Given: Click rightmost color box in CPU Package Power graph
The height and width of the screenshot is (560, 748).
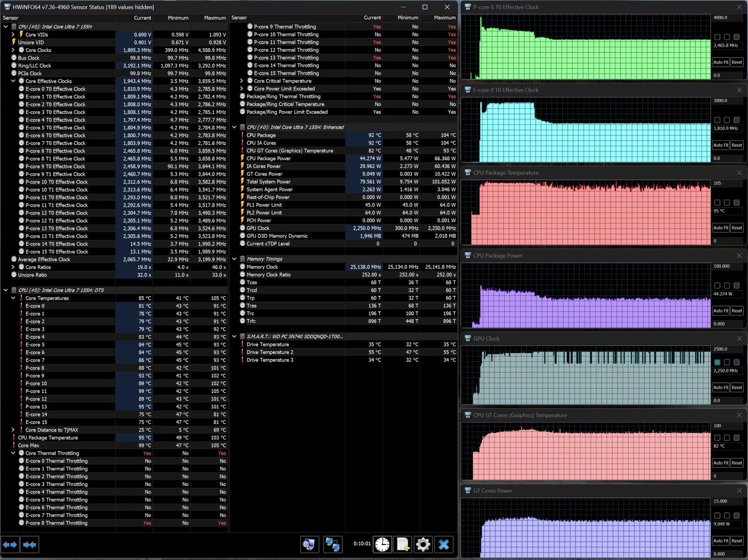Looking at the screenshot, I should pos(736,286).
